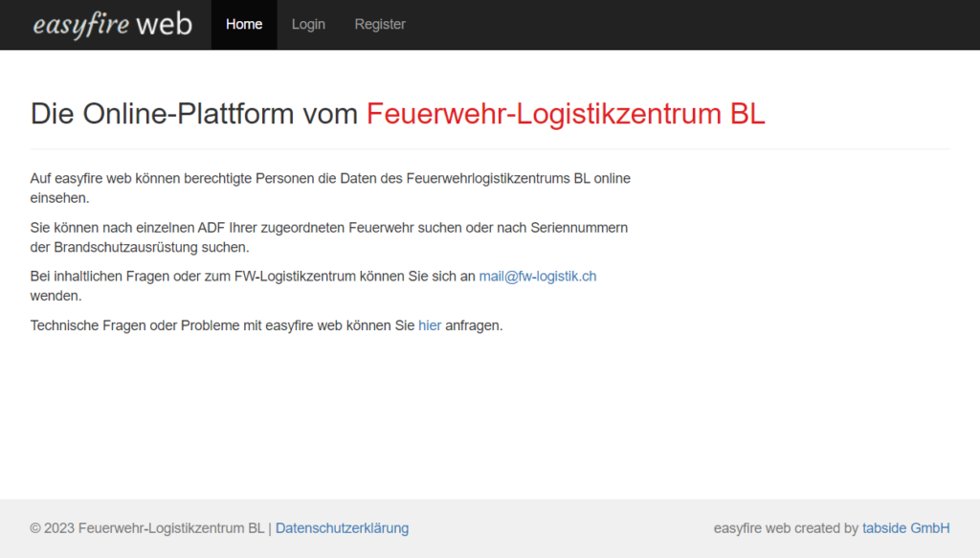Open the Home nav item

(244, 24)
